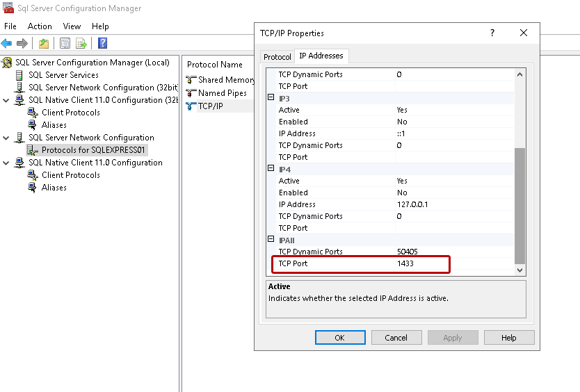Close the TCP/IP Properties dialog

[524, 33]
